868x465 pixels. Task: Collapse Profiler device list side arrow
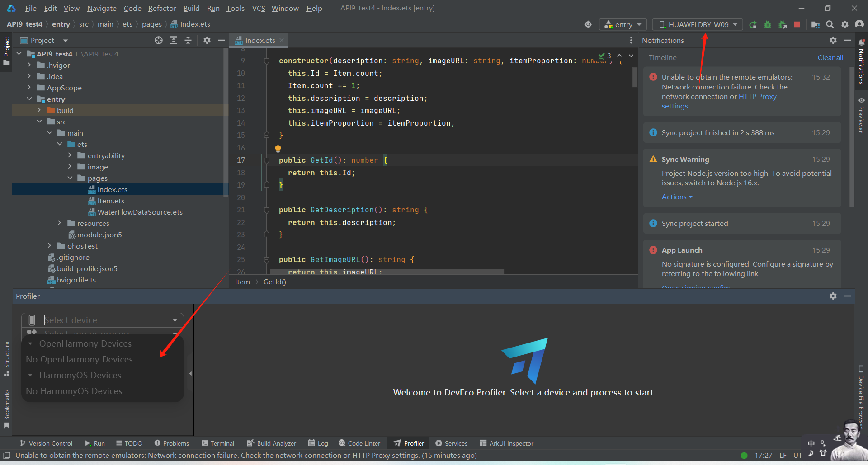(x=190, y=373)
